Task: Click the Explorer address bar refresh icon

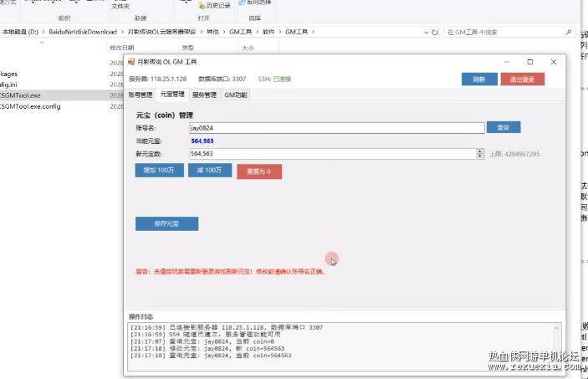Action: (x=435, y=33)
